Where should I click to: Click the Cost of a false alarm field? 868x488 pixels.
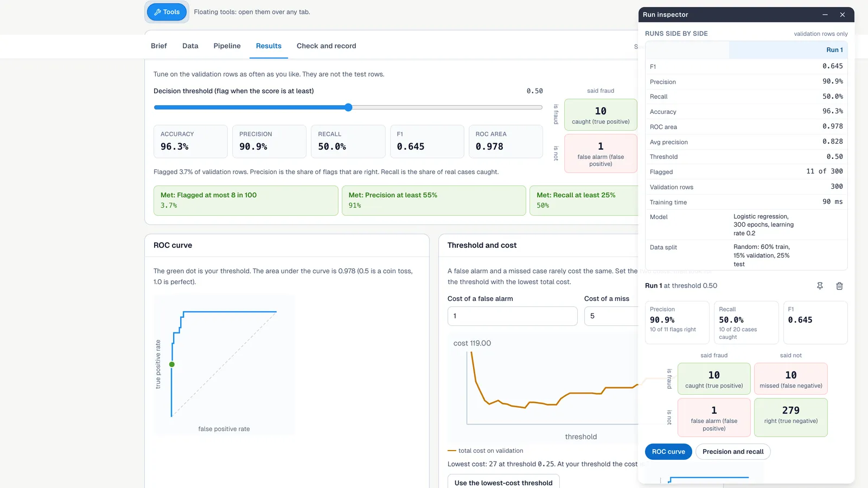pyautogui.click(x=512, y=316)
